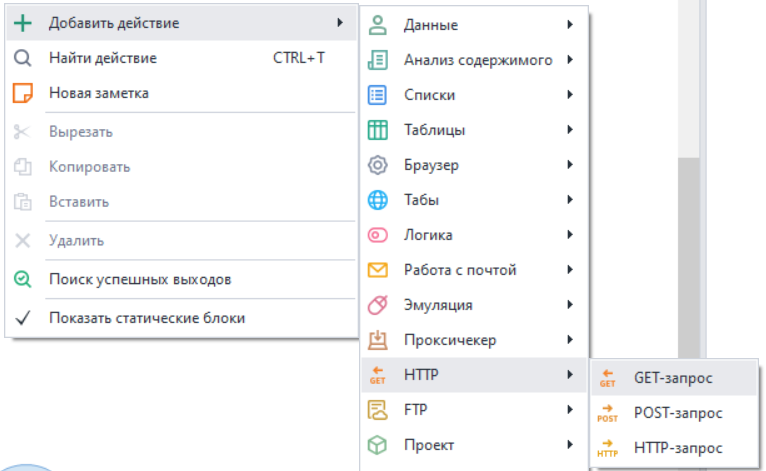The image size is (766, 471).
Task: Click the orange sticky note icon
Action: click(22, 93)
